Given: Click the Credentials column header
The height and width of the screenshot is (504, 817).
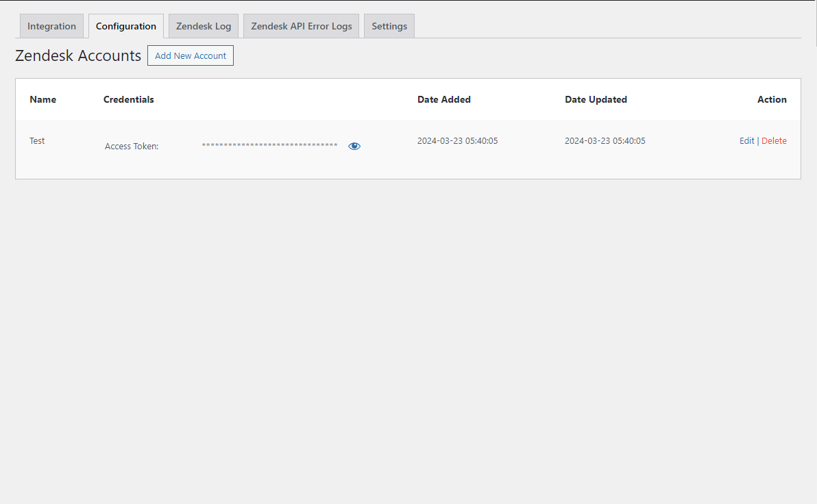Looking at the screenshot, I should (x=129, y=99).
